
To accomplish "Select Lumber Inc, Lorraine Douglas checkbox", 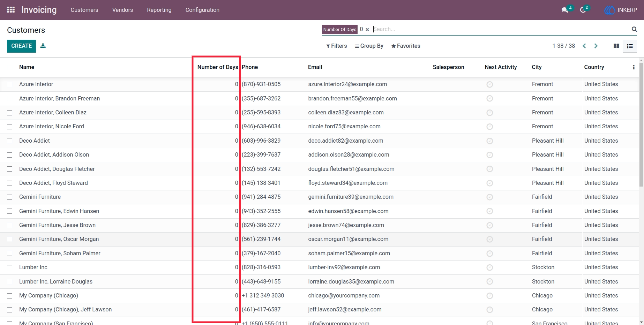I will click(x=10, y=281).
